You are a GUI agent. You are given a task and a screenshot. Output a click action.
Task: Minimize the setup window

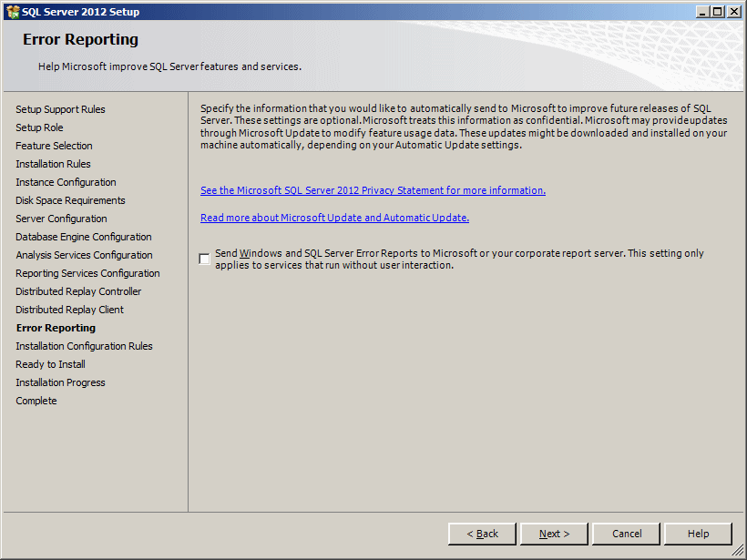coord(703,12)
